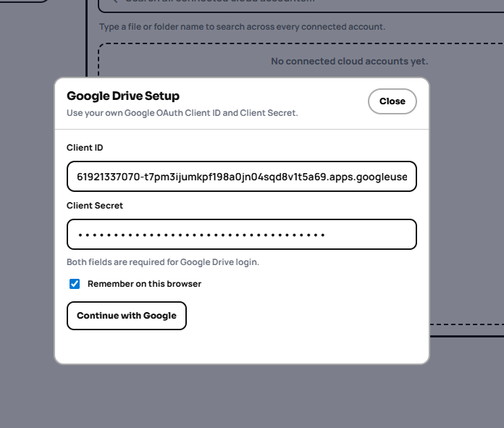Uncheck Remember on this browser

[75, 284]
